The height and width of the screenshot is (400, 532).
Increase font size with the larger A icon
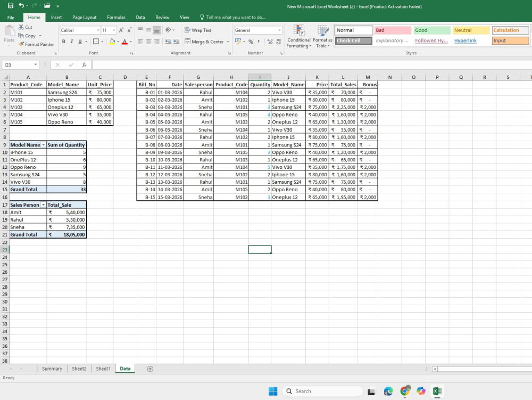[121, 30]
